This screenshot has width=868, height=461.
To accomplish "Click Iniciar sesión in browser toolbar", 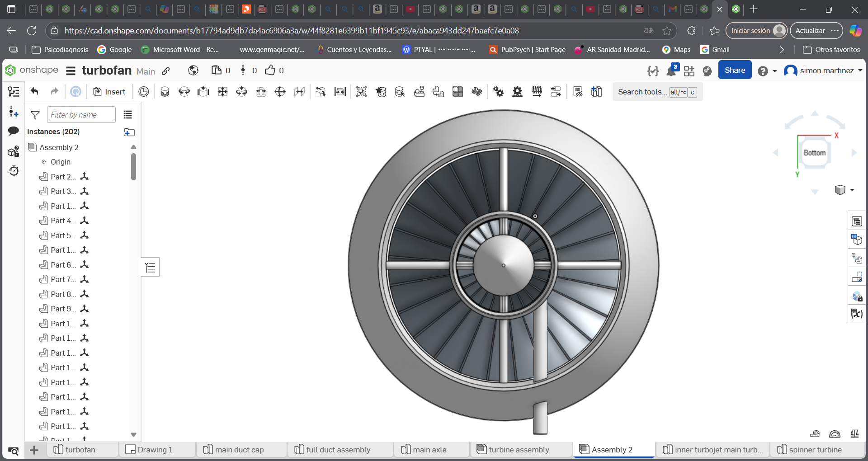I will [x=757, y=31].
